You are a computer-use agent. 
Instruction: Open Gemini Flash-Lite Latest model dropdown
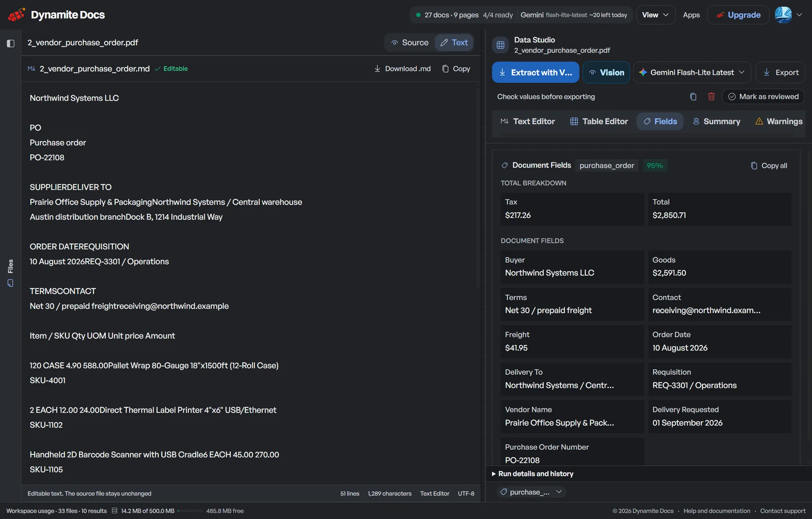[x=692, y=72]
